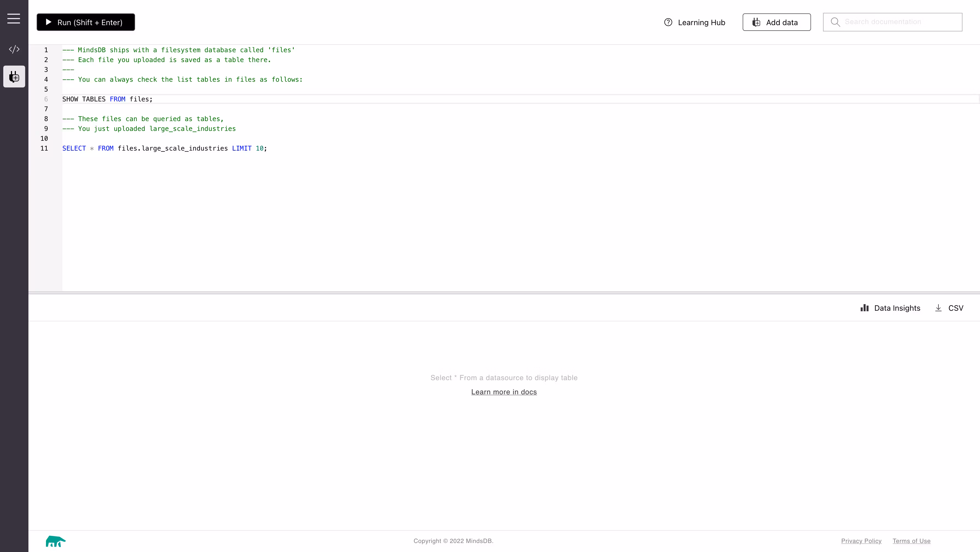Click the Add data button
This screenshot has height=552, width=980.
point(777,22)
